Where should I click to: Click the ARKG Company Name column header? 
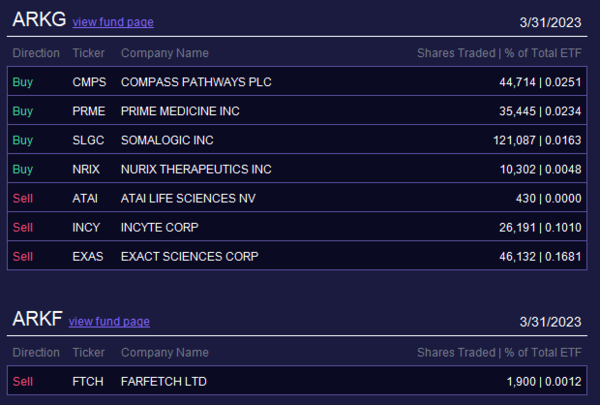coord(165,52)
